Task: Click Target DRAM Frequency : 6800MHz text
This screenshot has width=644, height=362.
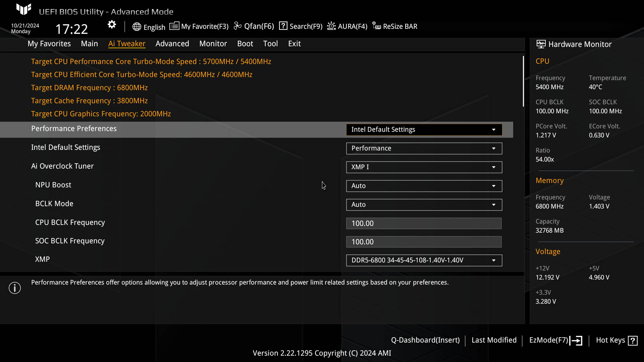Action: 90,88
